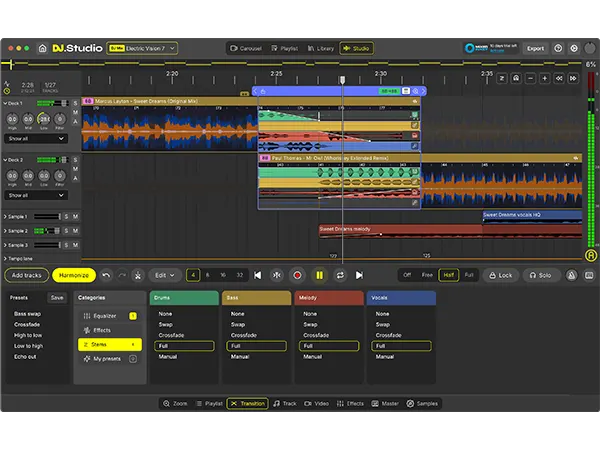Mute Deck 1 with M button
600x450 pixels.
pyautogui.click(x=75, y=112)
